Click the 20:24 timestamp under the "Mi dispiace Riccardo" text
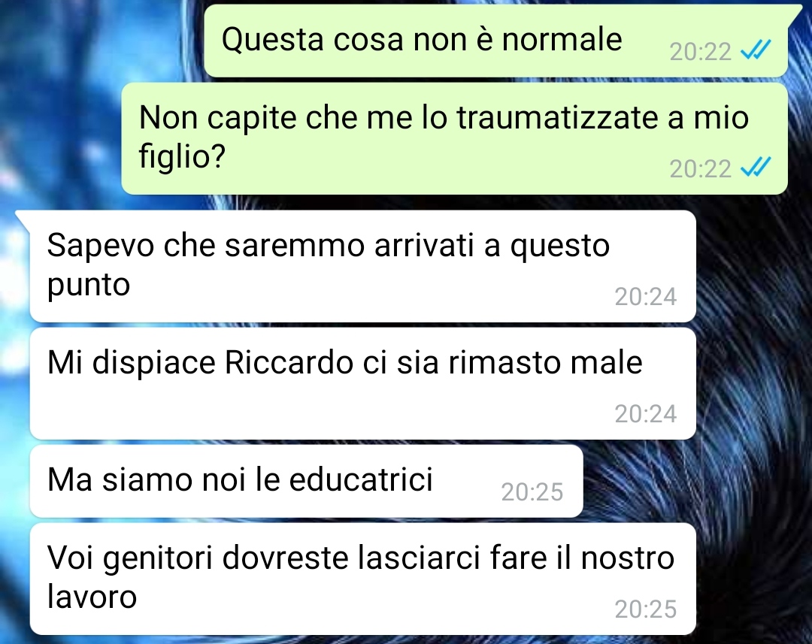Viewport: 812px width, 644px height. click(646, 413)
